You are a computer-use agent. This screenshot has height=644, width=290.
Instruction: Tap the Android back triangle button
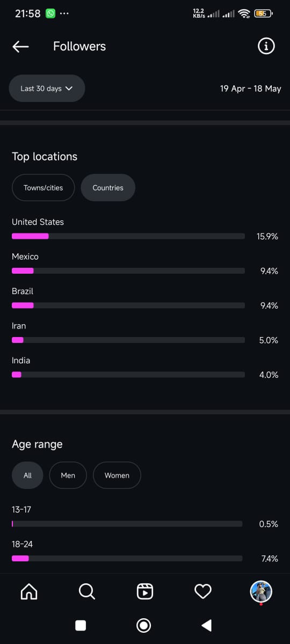206,625
